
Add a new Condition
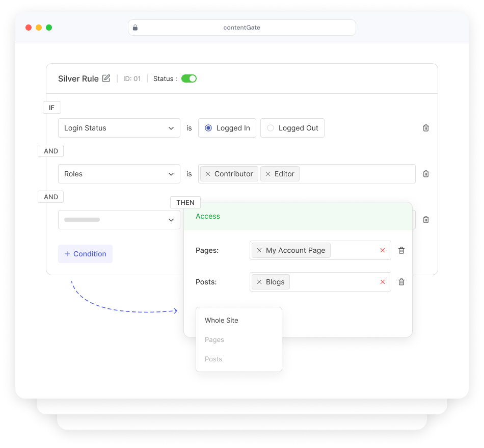click(85, 254)
